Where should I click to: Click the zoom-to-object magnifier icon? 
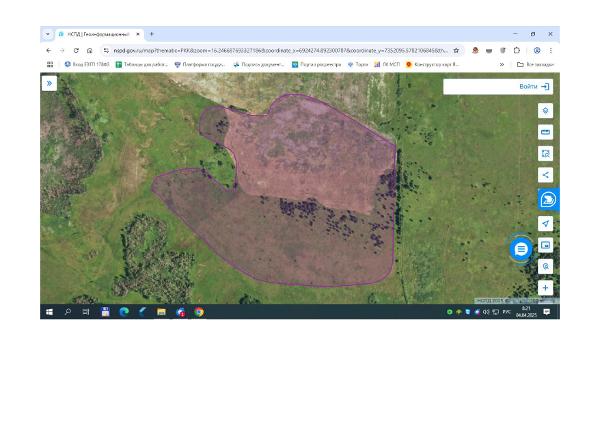click(545, 266)
